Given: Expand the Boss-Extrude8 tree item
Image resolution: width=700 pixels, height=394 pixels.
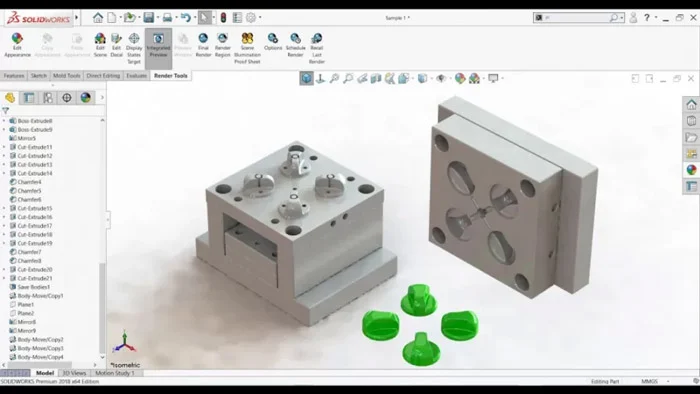Looking at the screenshot, I should tap(4, 121).
